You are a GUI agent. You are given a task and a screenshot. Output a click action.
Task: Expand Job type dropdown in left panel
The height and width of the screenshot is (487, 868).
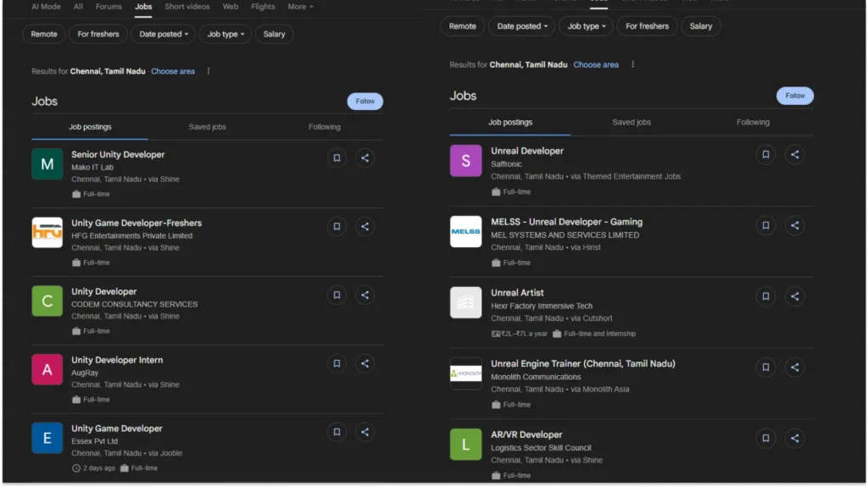coord(225,35)
